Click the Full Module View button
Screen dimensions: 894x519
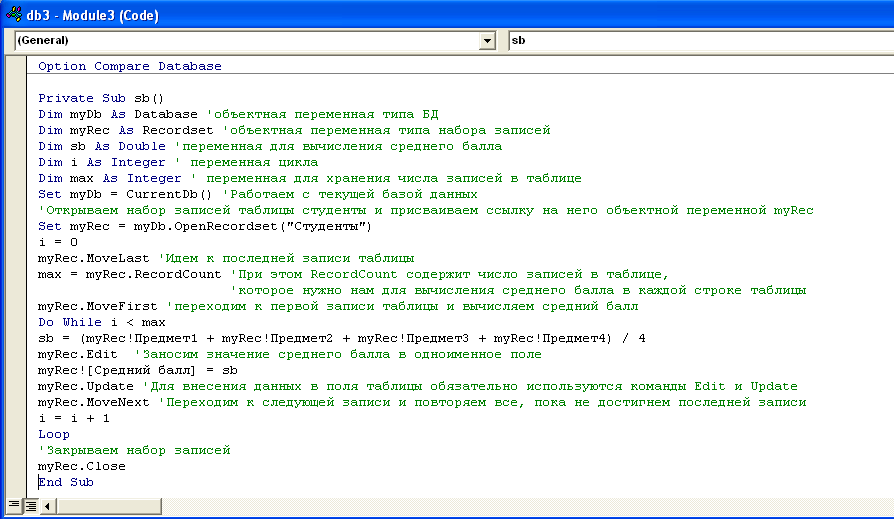pos(31,505)
